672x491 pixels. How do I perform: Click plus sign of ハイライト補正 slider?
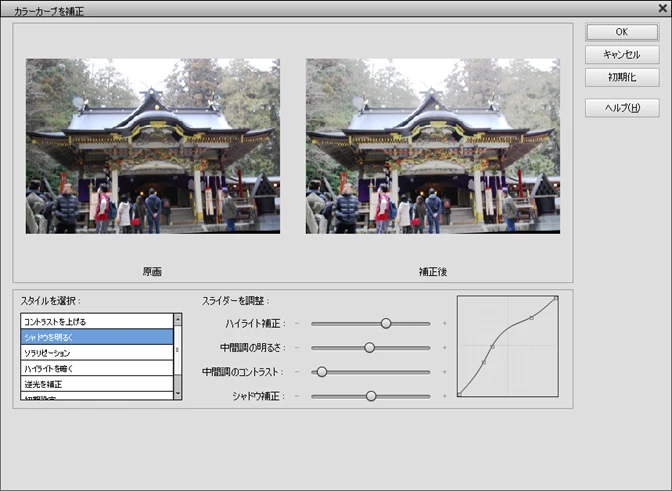pyautogui.click(x=444, y=323)
